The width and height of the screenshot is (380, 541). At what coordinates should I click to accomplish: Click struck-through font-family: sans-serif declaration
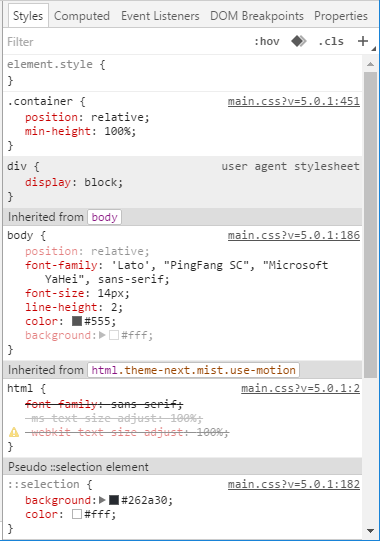[104, 404]
